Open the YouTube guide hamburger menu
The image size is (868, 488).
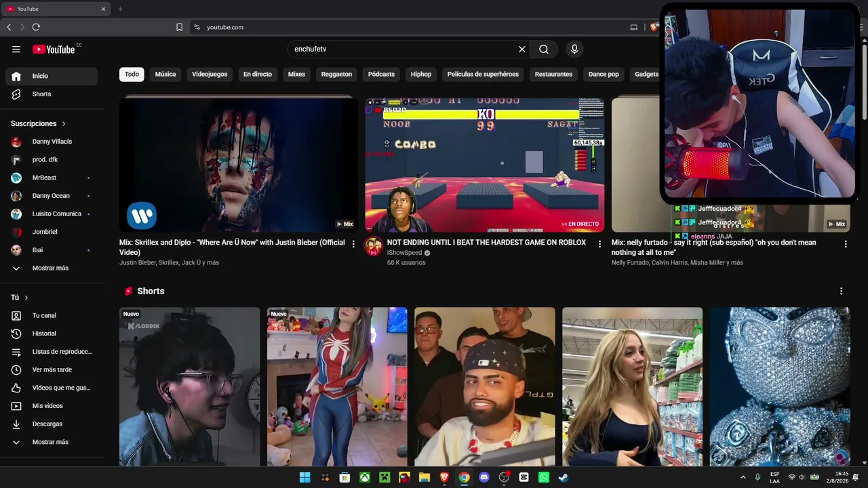point(16,49)
